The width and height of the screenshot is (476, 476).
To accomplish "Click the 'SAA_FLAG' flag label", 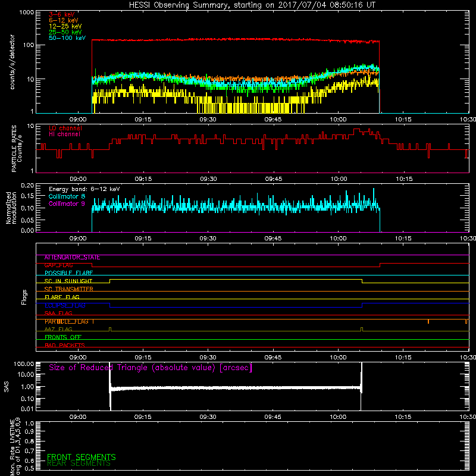I will pyautogui.click(x=58, y=314).
